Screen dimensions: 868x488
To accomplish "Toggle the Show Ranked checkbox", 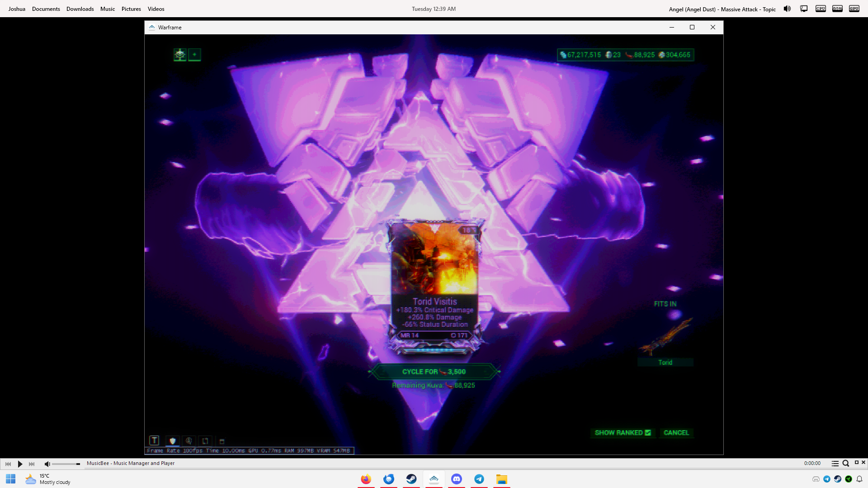I will point(648,432).
